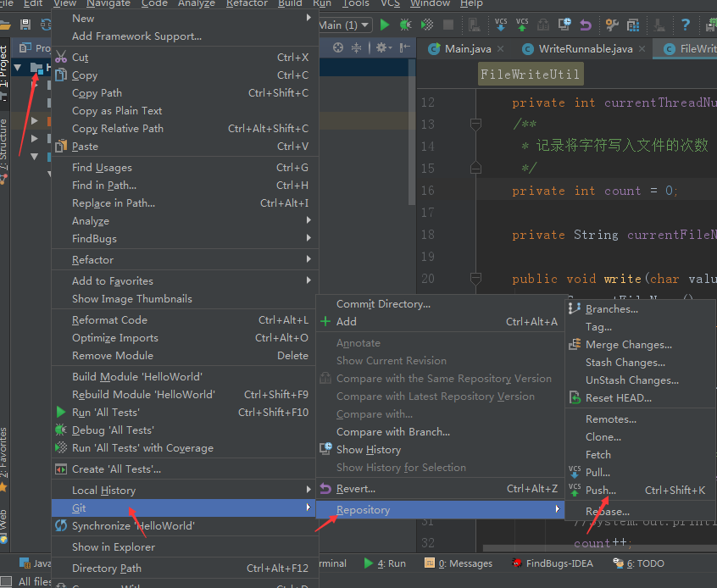717x588 pixels.
Task: Choose Revert... in Git submenu
Action: tap(441, 489)
